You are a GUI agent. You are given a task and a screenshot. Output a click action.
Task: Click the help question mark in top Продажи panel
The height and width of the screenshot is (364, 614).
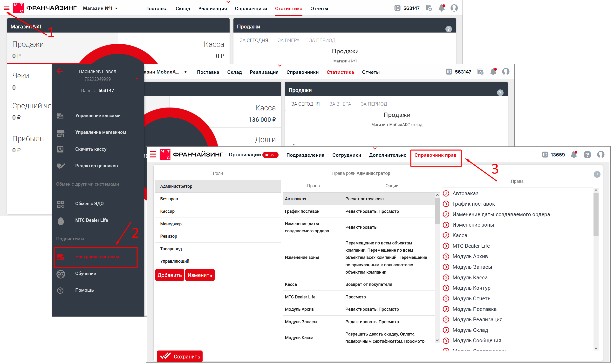[x=449, y=29]
